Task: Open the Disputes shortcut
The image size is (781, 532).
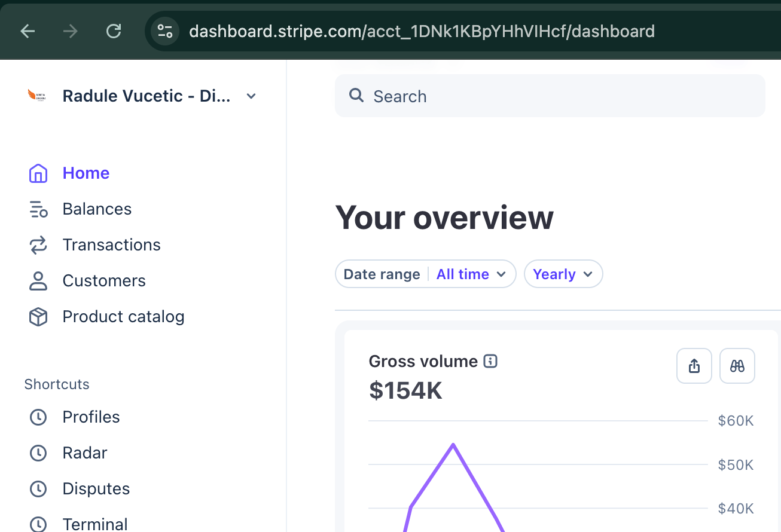Action: point(96,489)
